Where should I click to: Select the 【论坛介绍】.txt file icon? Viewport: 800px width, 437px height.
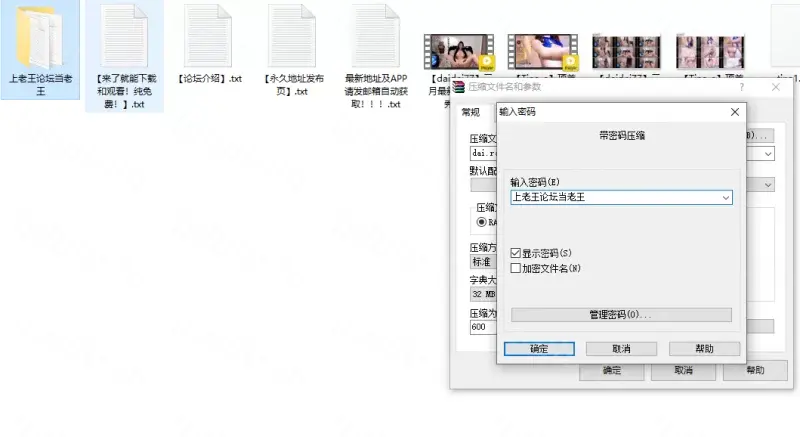pyautogui.click(x=208, y=36)
